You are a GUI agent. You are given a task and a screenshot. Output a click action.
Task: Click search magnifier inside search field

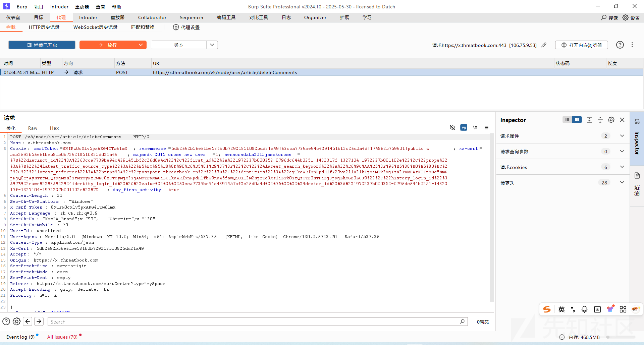tap(462, 322)
